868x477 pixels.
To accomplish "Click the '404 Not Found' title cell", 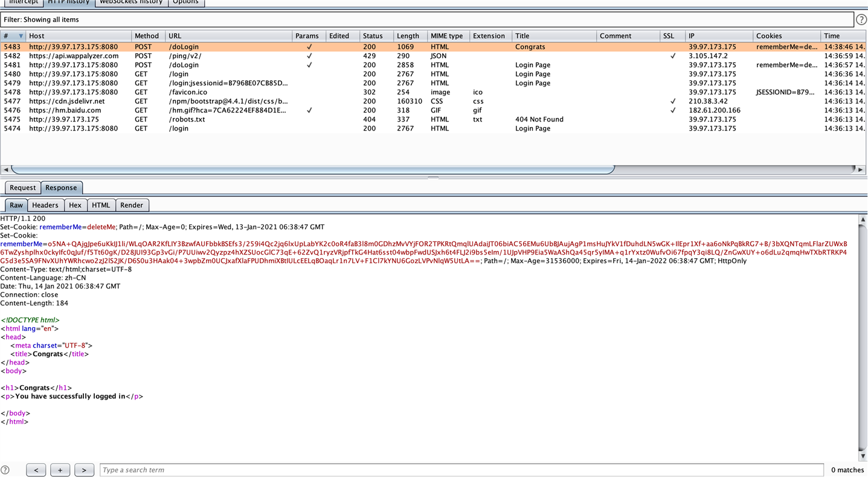I will click(x=539, y=119).
